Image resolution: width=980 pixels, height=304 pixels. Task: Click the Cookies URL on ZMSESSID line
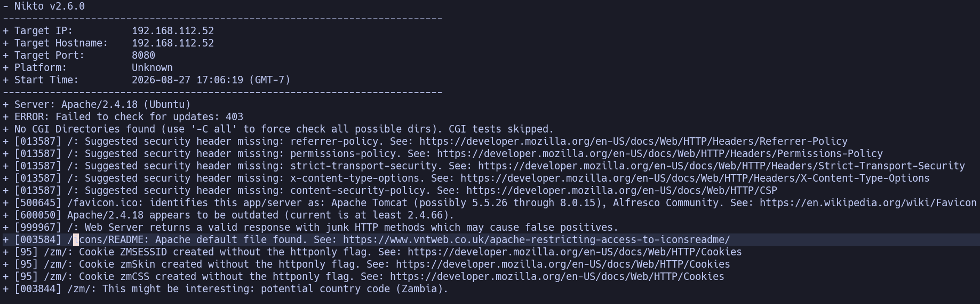[x=575, y=252]
